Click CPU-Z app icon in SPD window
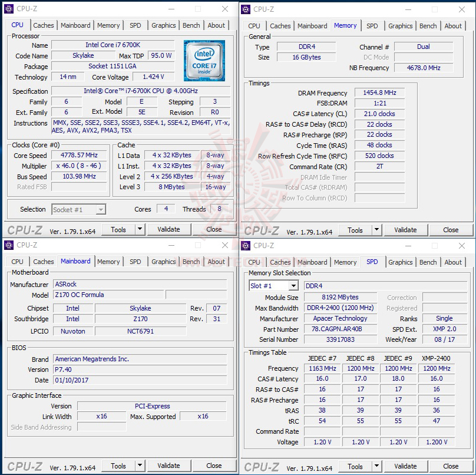 tap(246, 246)
